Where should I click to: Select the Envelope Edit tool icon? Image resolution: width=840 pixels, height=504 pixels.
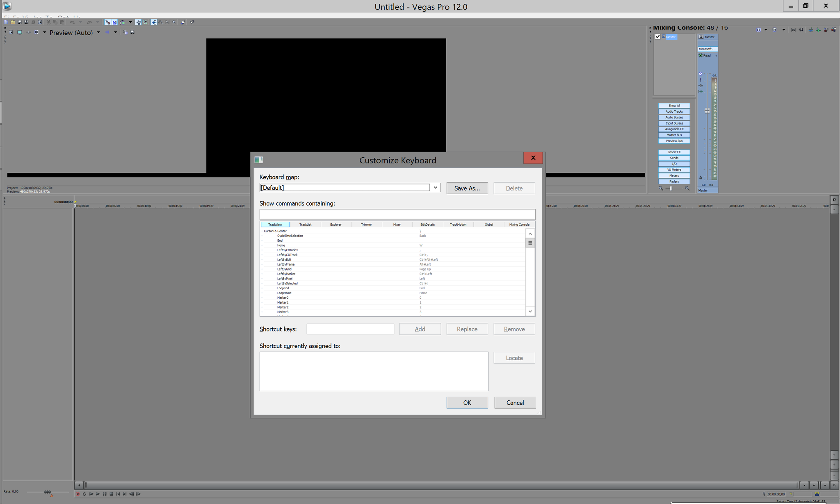tap(160, 22)
